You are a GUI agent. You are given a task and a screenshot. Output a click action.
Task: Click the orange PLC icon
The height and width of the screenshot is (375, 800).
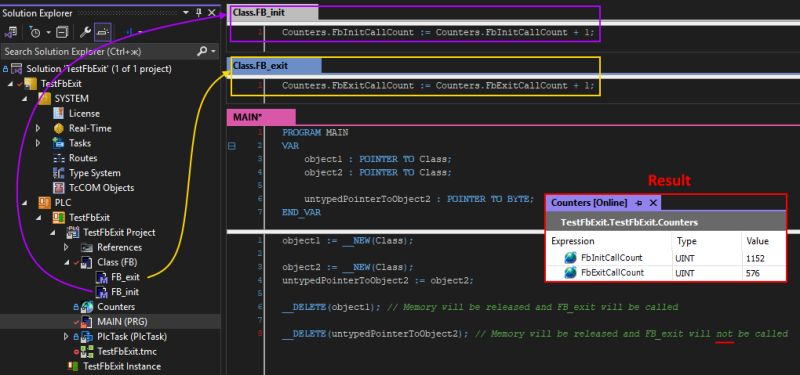pyautogui.click(x=44, y=203)
